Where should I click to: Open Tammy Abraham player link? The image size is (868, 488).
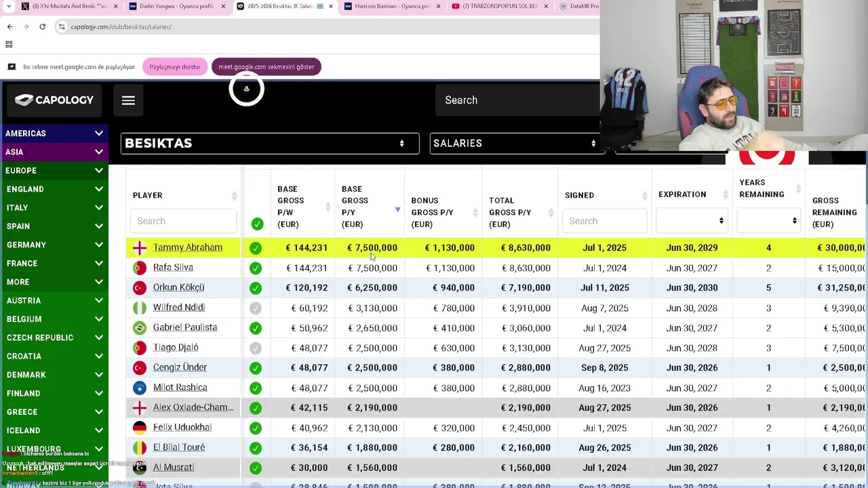point(188,247)
